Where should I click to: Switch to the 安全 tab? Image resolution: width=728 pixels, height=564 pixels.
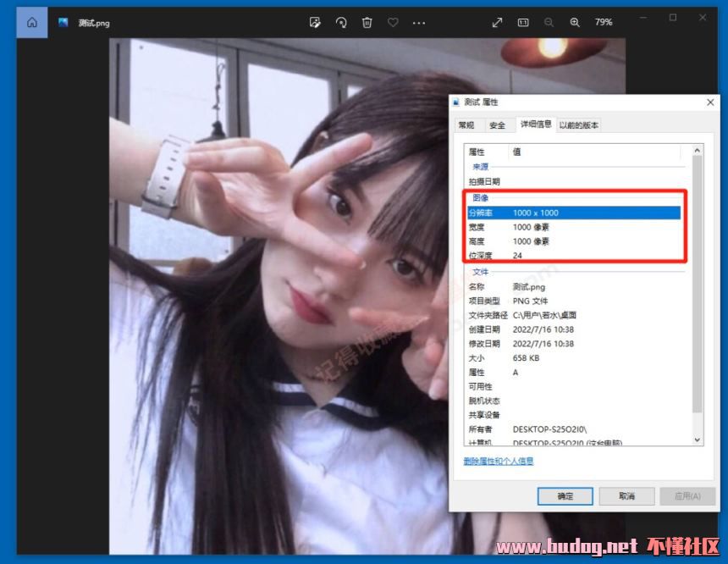click(x=497, y=125)
